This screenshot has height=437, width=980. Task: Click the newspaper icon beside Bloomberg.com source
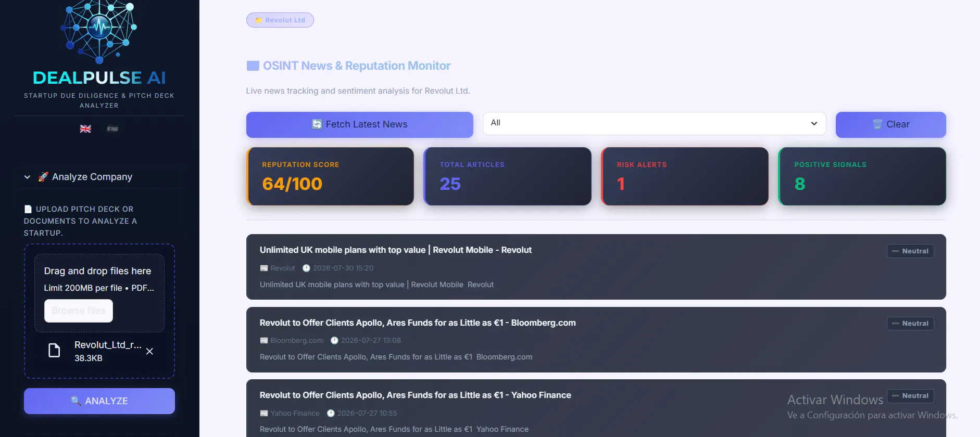pyautogui.click(x=264, y=341)
